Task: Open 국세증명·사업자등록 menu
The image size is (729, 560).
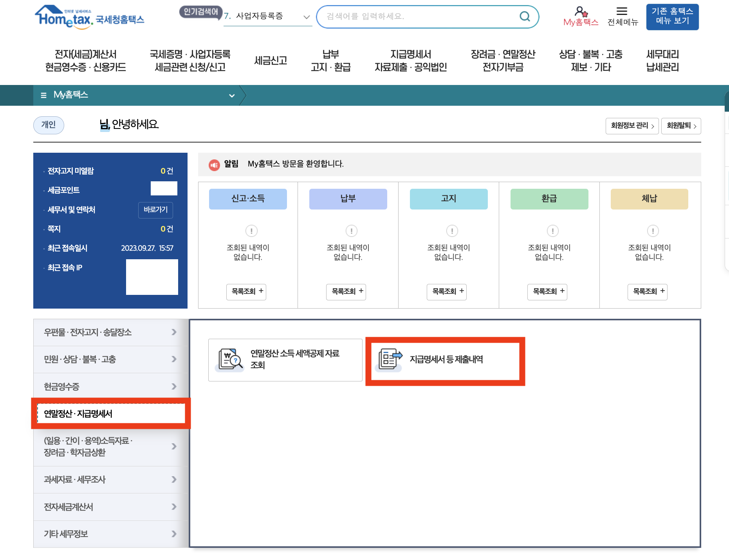Action: tap(190, 61)
